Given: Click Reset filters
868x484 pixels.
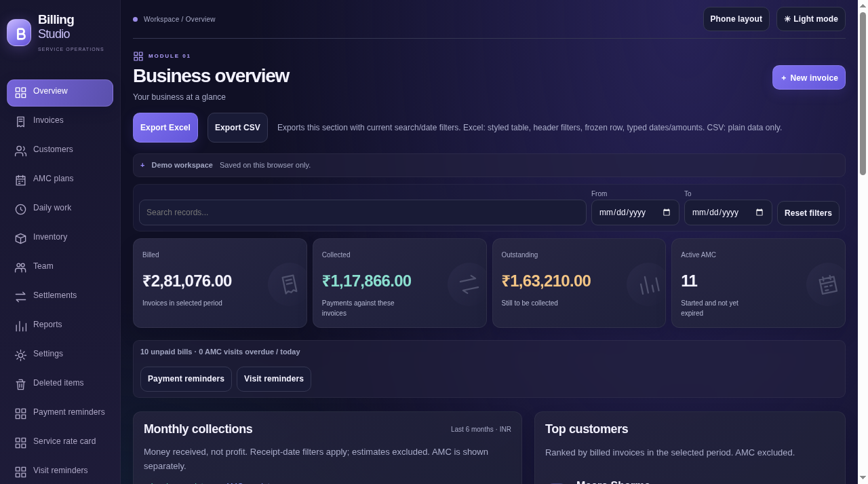Looking at the screenshot, I should tap(808, 213).
